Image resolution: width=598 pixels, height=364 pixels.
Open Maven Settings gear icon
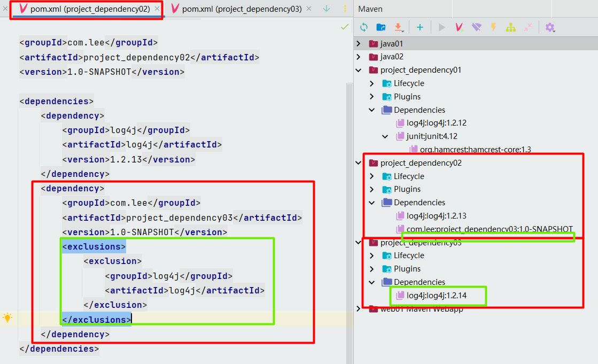549,27
